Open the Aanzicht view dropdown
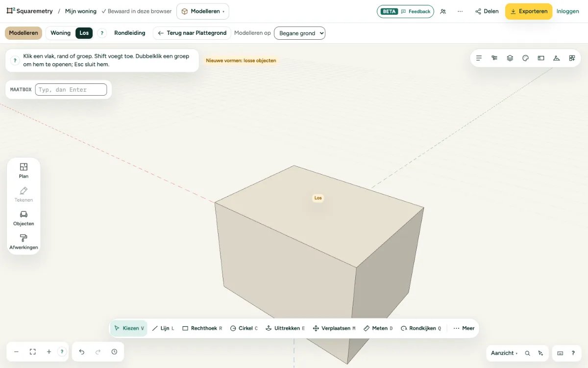Screen dimensions: 588x368 [504, 353]
